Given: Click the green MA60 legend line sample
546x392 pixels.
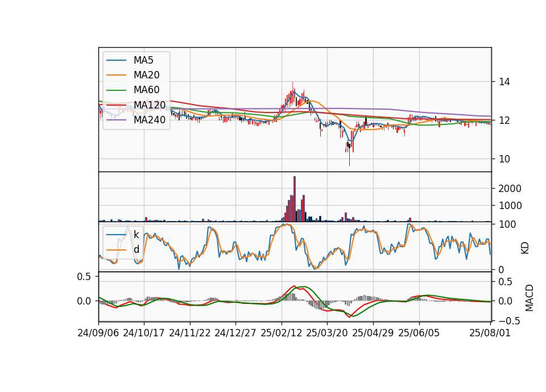Looking at the screenshot, I should [x=116, y=90].
